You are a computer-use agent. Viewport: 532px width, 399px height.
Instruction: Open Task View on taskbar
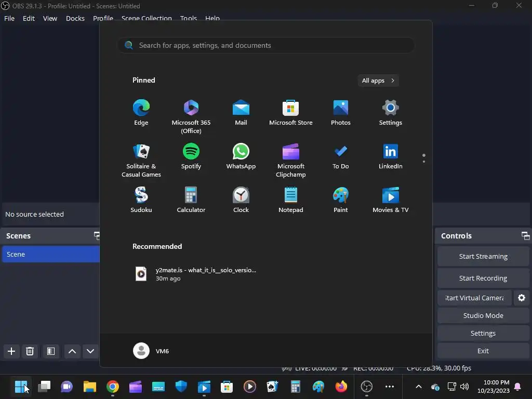44,387
